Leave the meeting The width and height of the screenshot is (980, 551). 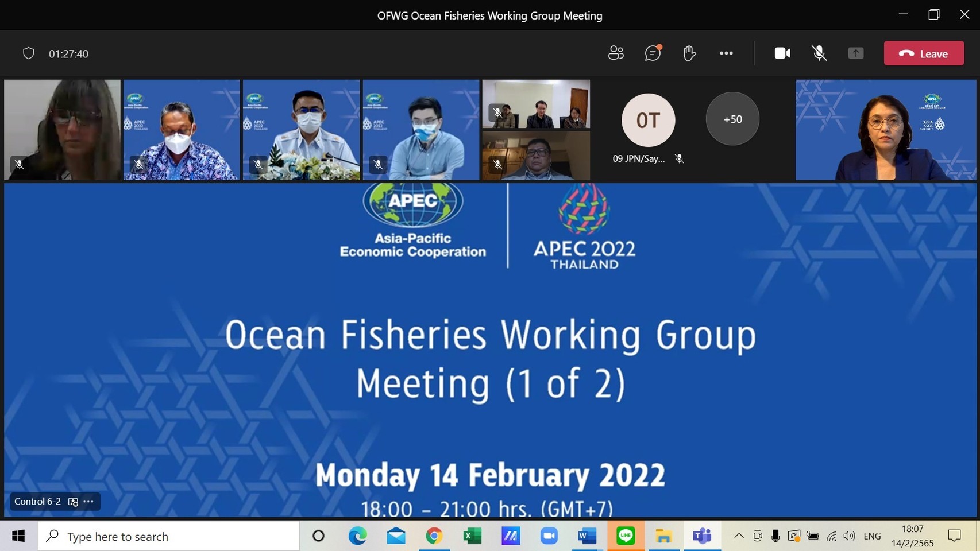pos(924,53)
